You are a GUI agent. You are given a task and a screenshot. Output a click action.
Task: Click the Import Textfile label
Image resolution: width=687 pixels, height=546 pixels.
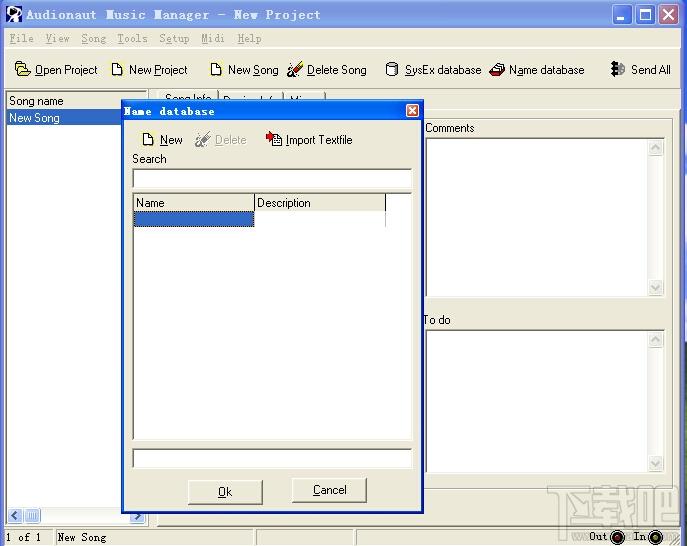(319, 140)
